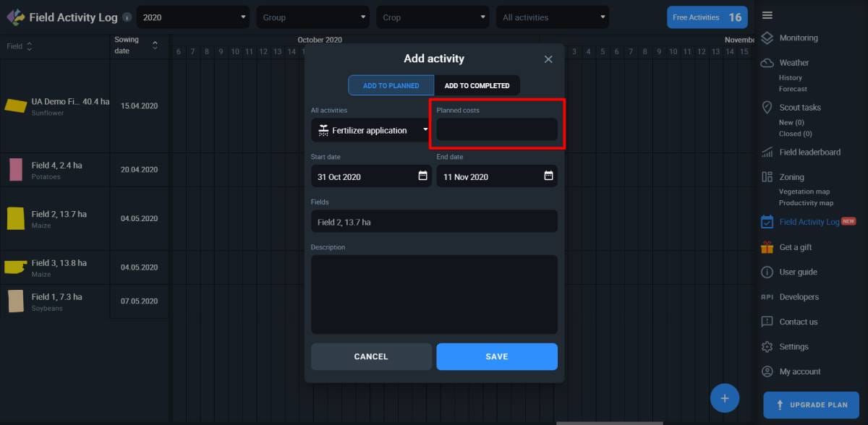Click the hamburger menu at top right

[767, 14]
